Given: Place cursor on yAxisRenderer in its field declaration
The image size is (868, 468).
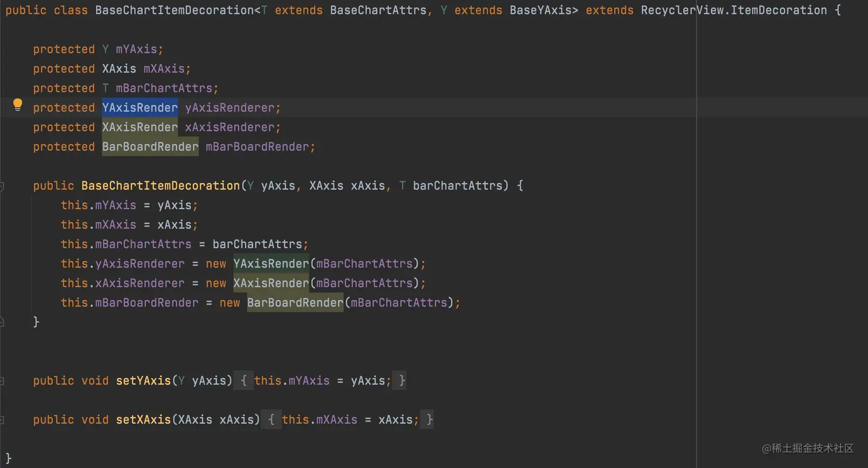Looking at the screenshot, I should (x=230, y=107).
